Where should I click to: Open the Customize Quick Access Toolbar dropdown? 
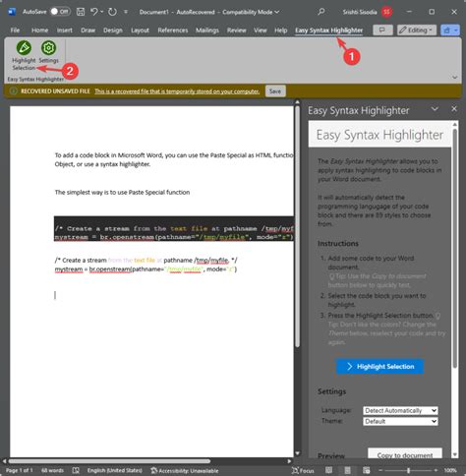click(126, 12)
